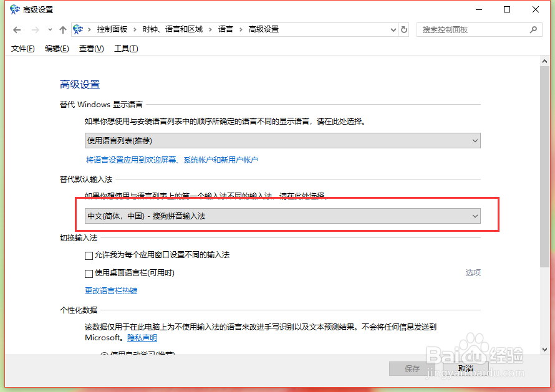Screen dimensions: 555x392
Task: Click the 取消 button
Action: pyautogui.click(x=465, y=368)
